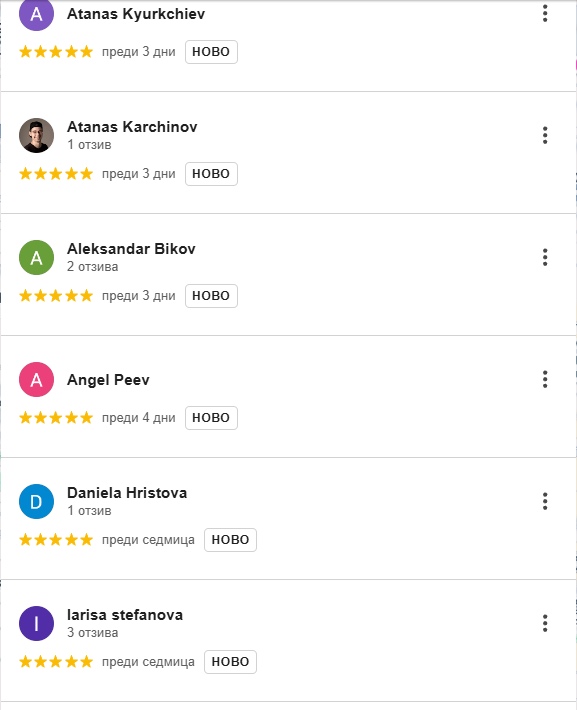Image resolution: width=577 pixels, height=710 pixels.
Task: Open three-dot menu for Iarisa stefanova
Action: pyautogui.click(x=545, y=623)
